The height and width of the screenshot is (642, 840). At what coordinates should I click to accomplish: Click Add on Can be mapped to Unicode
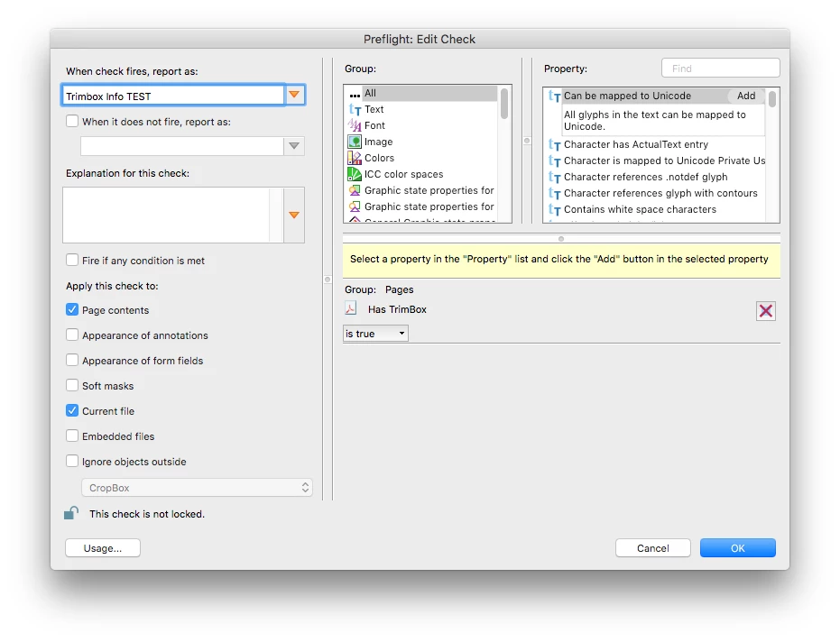[x=745, y=96]
